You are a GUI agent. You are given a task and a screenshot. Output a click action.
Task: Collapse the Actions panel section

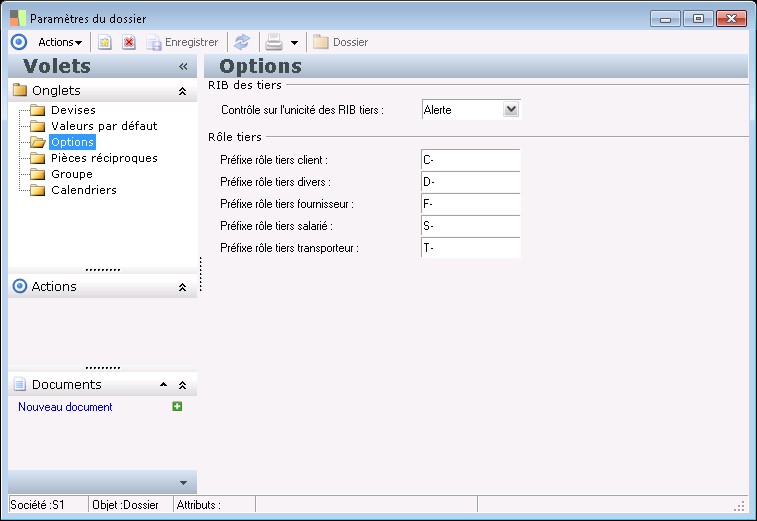[182, 287]
